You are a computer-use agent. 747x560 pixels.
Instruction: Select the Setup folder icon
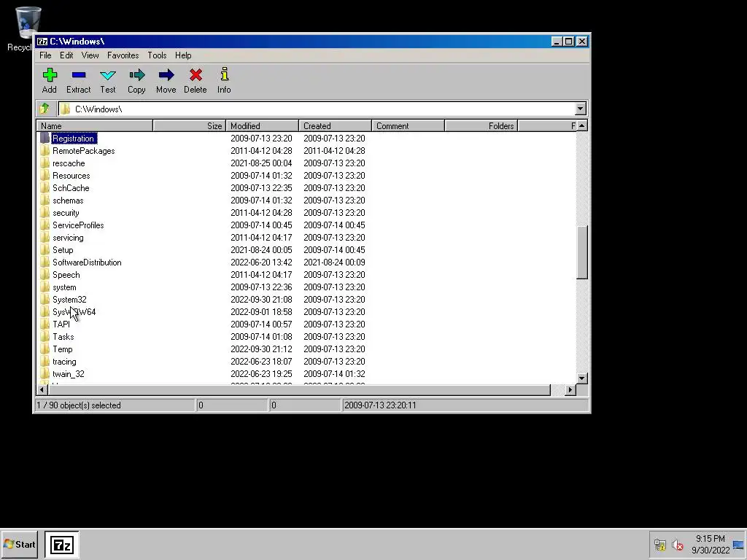click(44, 250)
